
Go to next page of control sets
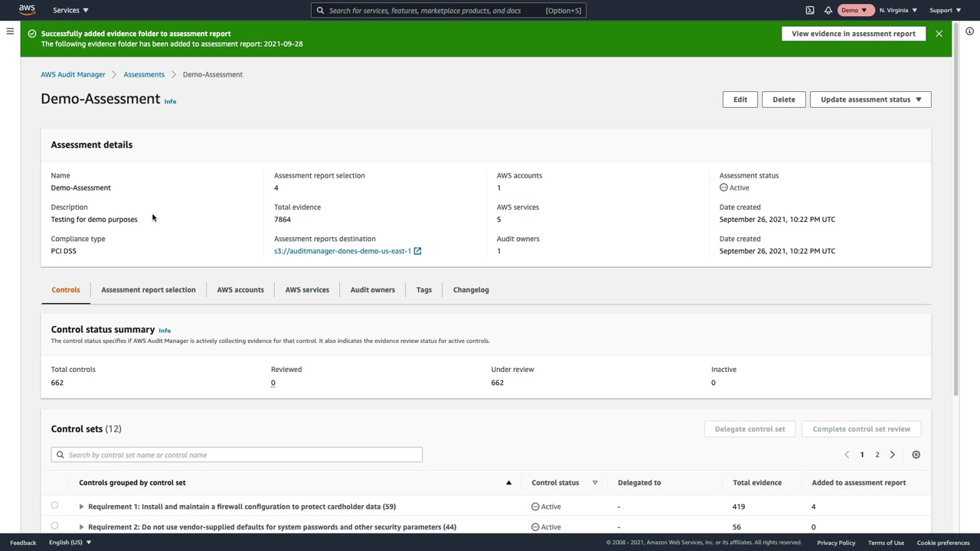[892, 455]
